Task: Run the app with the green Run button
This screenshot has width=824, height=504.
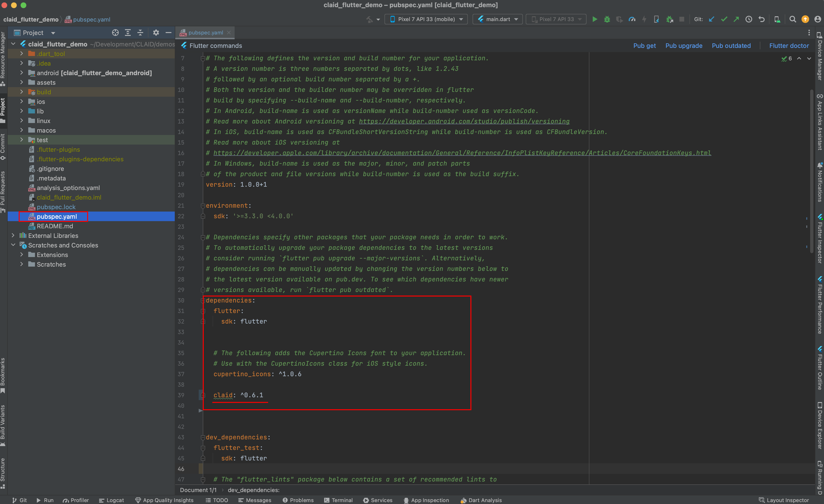Action: pos(595,19)
